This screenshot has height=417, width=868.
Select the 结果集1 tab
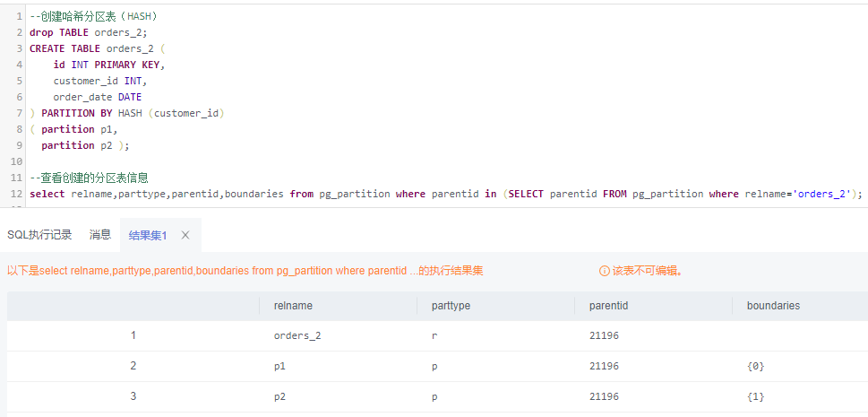[x=148, y=235]
